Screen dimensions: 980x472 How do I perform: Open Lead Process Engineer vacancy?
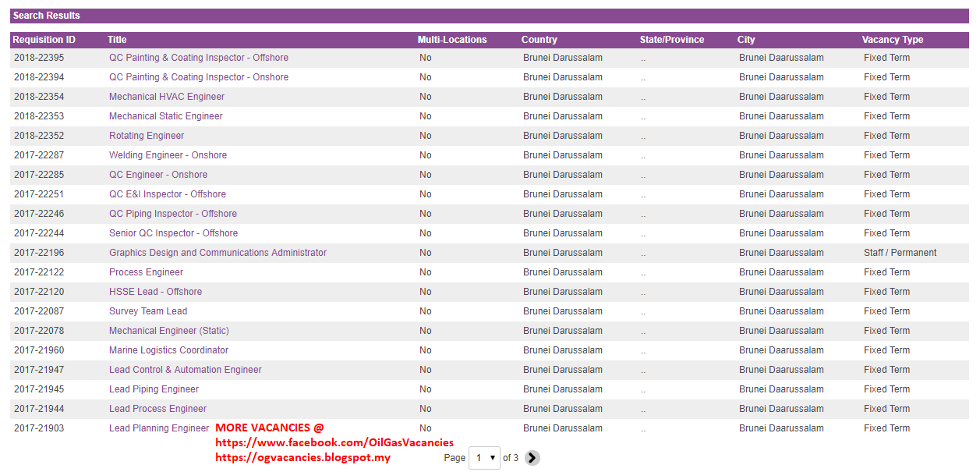[158, 409]
